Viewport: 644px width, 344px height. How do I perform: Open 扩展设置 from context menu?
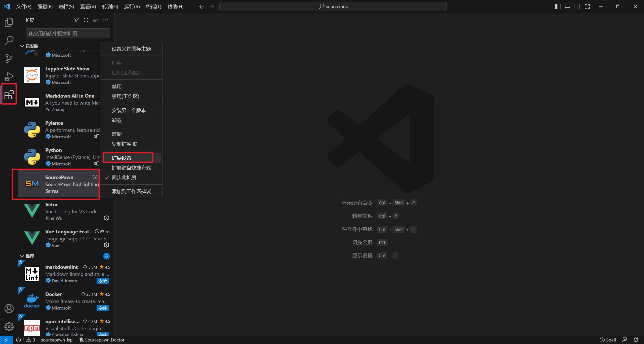coord(131,158)
